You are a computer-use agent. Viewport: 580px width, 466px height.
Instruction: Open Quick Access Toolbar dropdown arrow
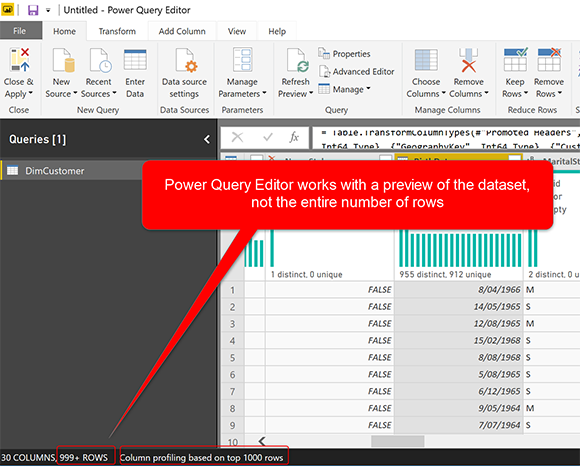[x=48, y=10]
